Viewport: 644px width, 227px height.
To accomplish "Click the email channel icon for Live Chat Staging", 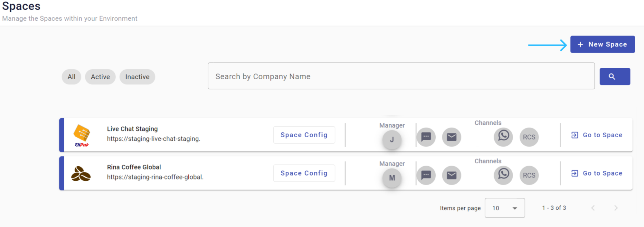I will [x=452, y=137].
